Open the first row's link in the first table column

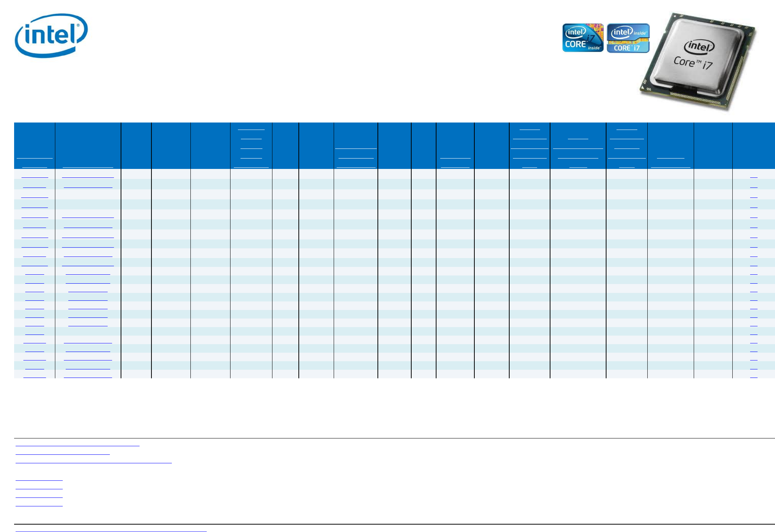point(35,176)
